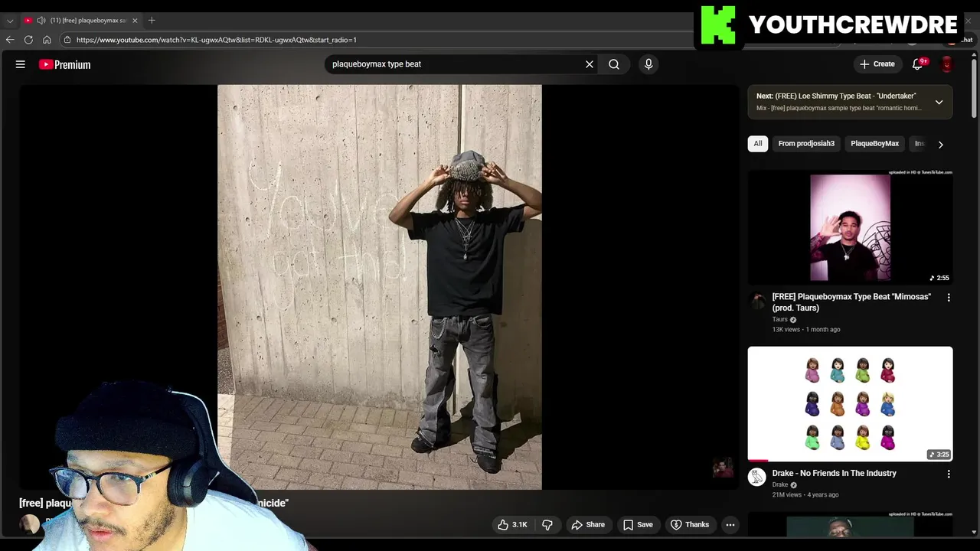Open the notifications bell
980x551 pixels.
(x=918, y=64)
